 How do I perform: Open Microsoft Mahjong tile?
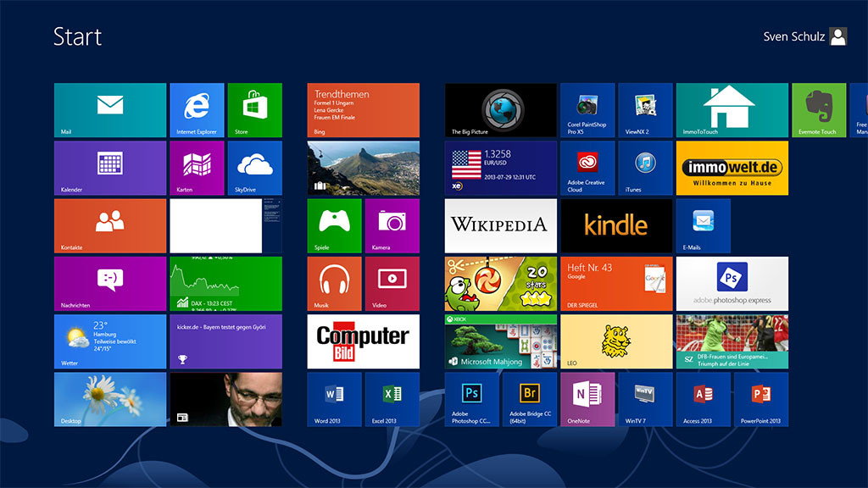[x=500, y=341]
